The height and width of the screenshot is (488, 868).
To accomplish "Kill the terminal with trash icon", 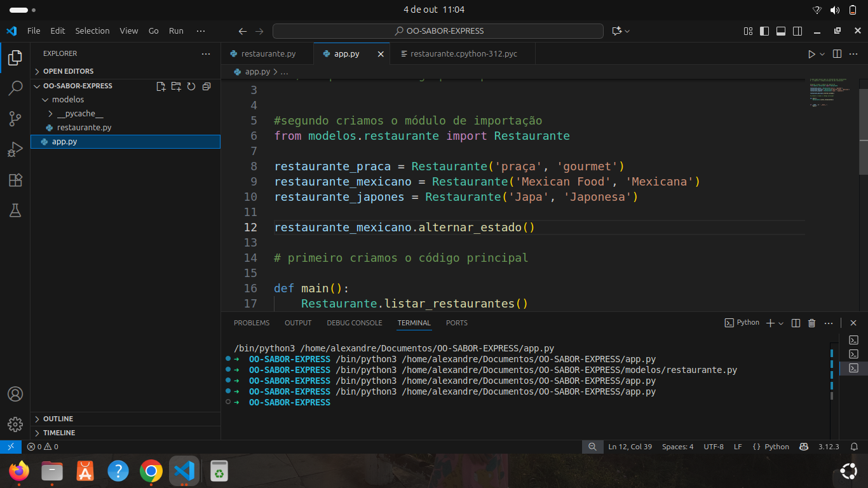I will point(811,323).
